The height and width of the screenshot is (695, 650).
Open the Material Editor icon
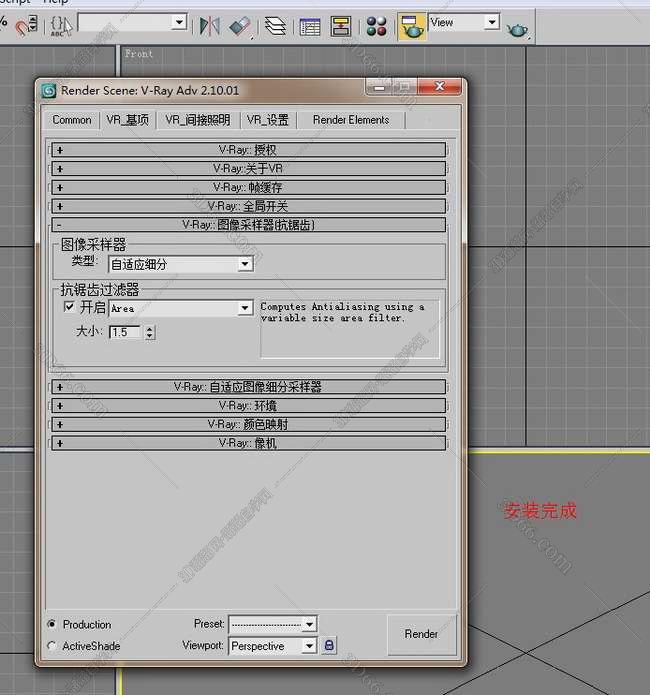376,27
